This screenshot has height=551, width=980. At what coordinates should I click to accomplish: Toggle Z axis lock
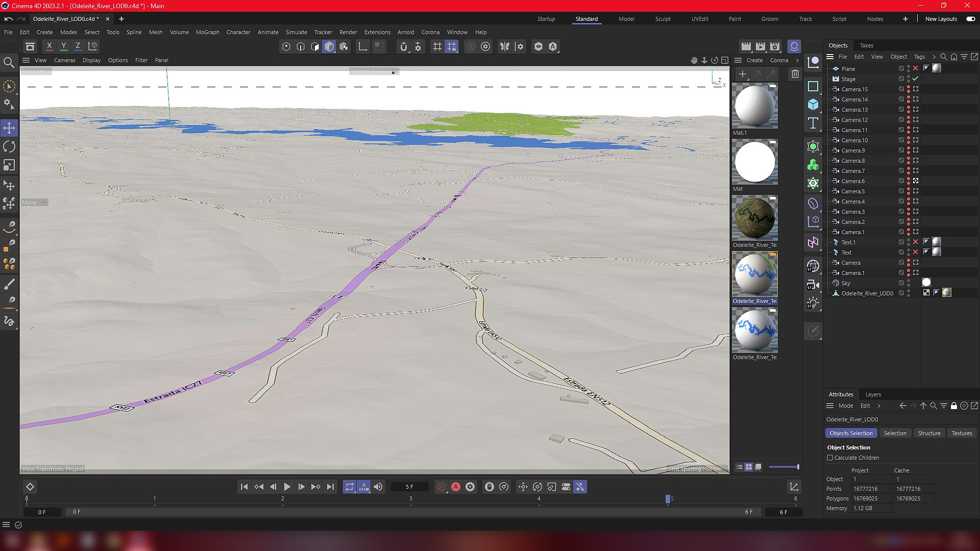coord(78,46)
